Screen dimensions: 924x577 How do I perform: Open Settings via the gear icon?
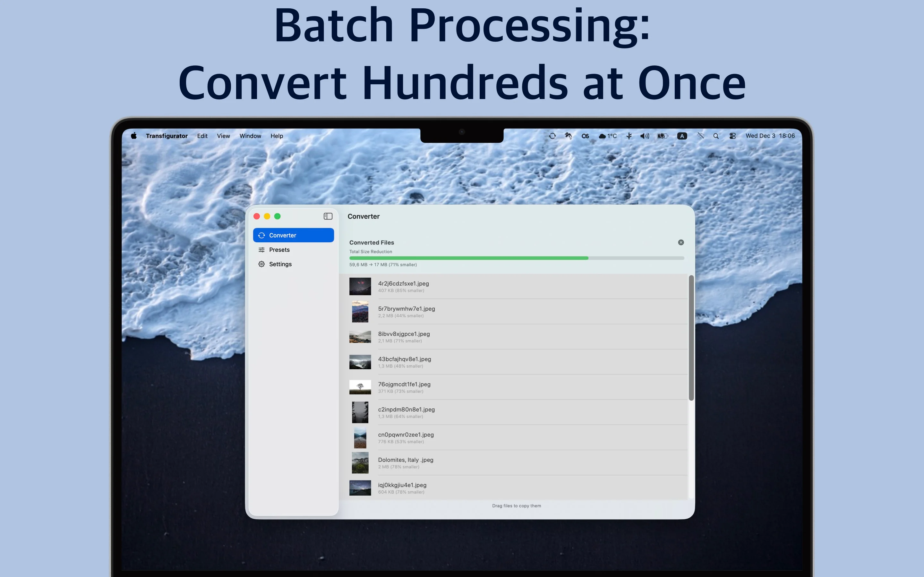click(261, 264)
